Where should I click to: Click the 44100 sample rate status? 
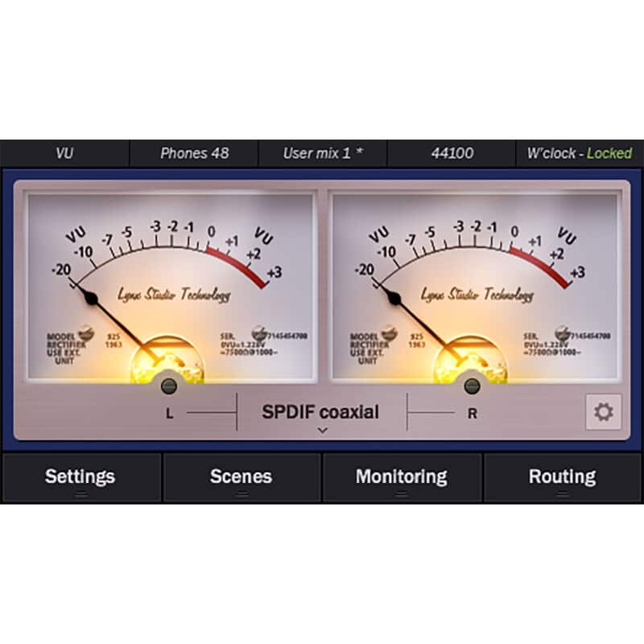point(452,153)
